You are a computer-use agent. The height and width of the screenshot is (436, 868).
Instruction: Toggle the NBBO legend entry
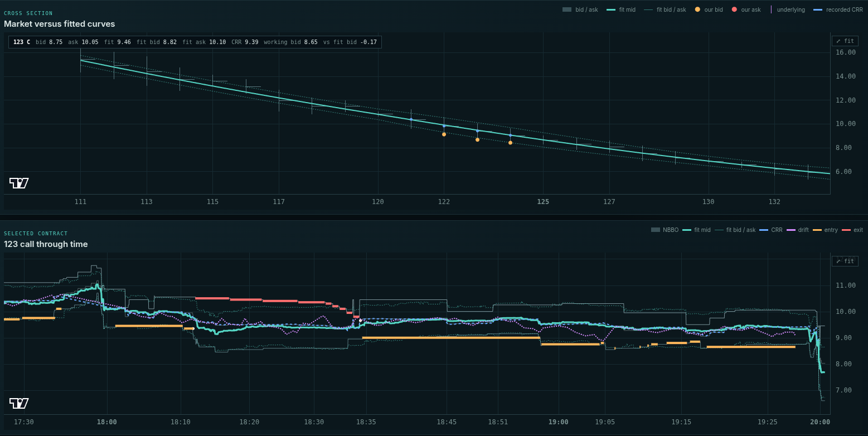click(665, 230)
